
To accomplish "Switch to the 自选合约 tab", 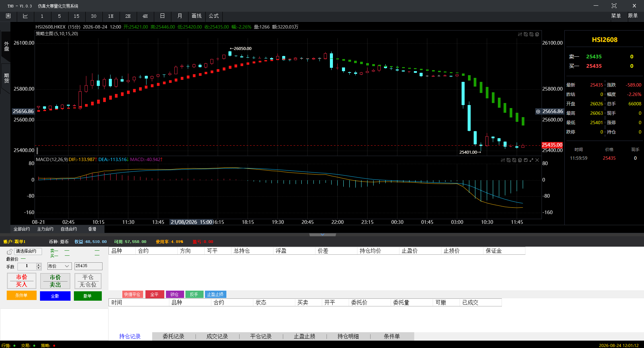I will pyautogui.click(x=69, y=229).
